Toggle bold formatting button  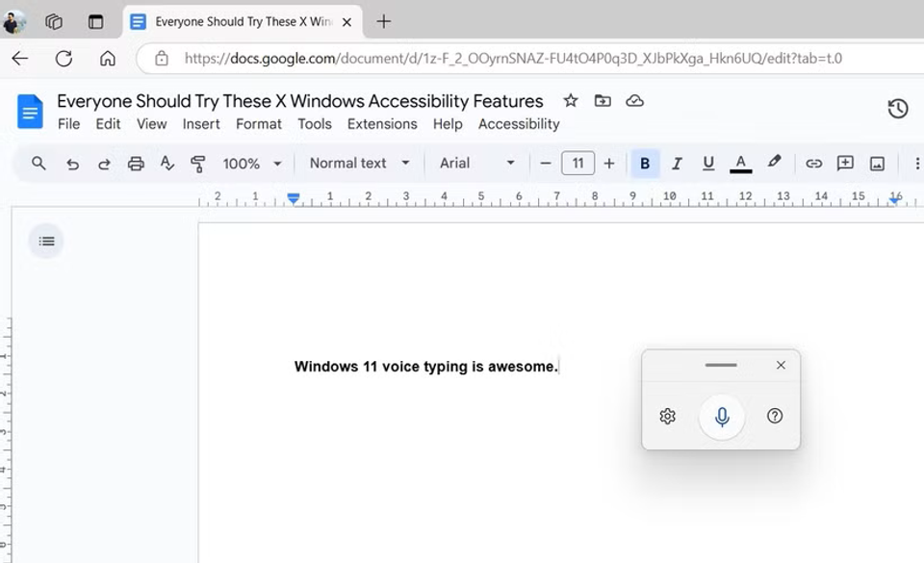pyautogui.click(x=645, y=164)
